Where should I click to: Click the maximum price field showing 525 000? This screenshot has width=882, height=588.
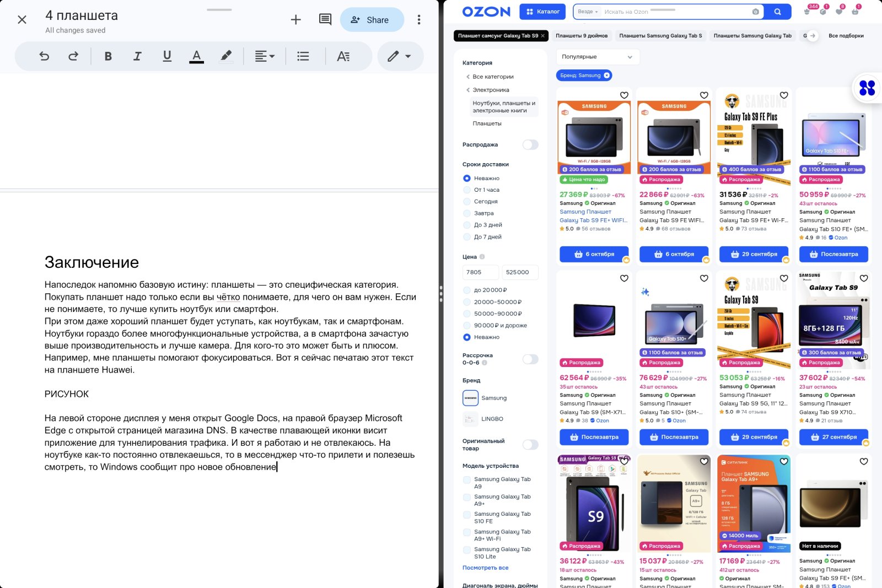coord(520,272)
